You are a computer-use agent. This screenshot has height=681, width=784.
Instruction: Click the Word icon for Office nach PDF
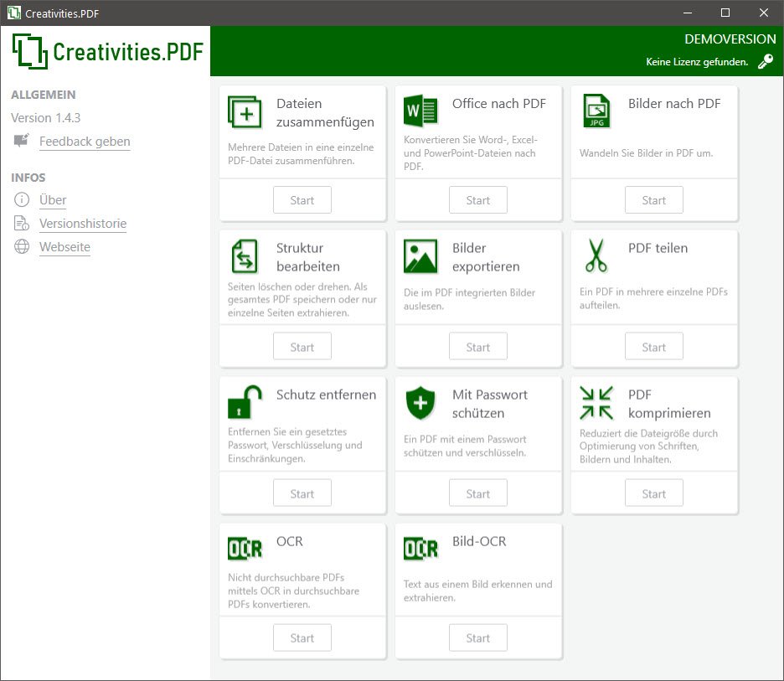pyautogui.click(x=420, y=111)
